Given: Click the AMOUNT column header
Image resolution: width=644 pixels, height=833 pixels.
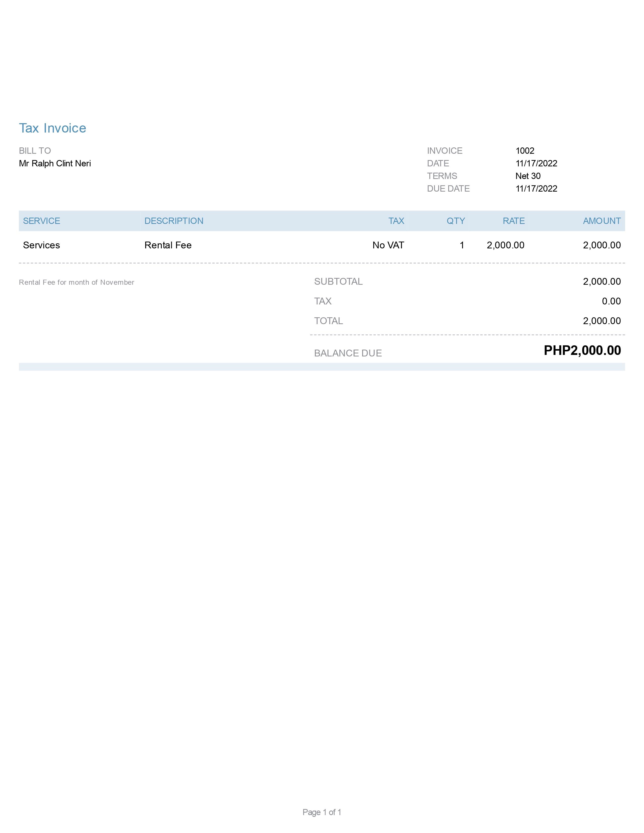Looking at the screenshot, I should coord(602,221).
